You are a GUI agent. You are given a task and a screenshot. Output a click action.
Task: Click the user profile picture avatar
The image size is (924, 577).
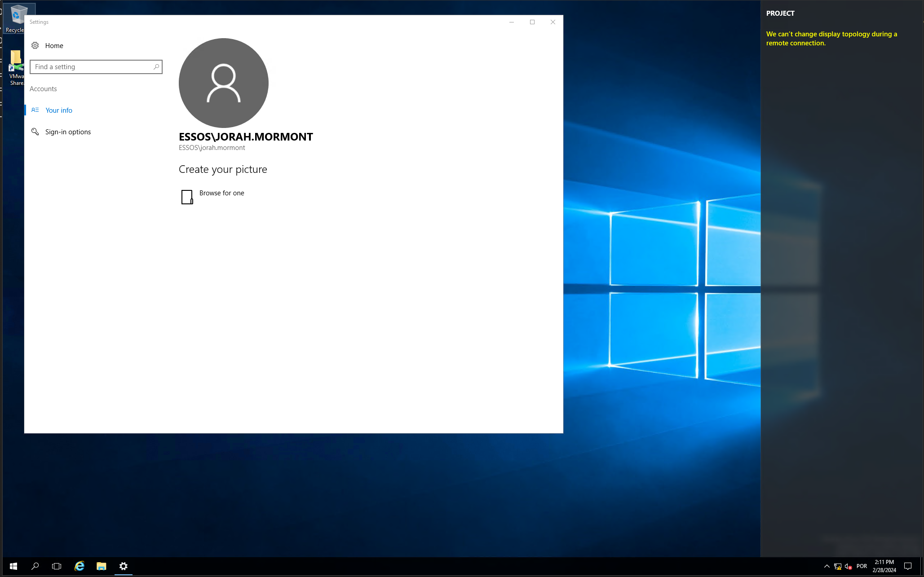click(223, 83)
